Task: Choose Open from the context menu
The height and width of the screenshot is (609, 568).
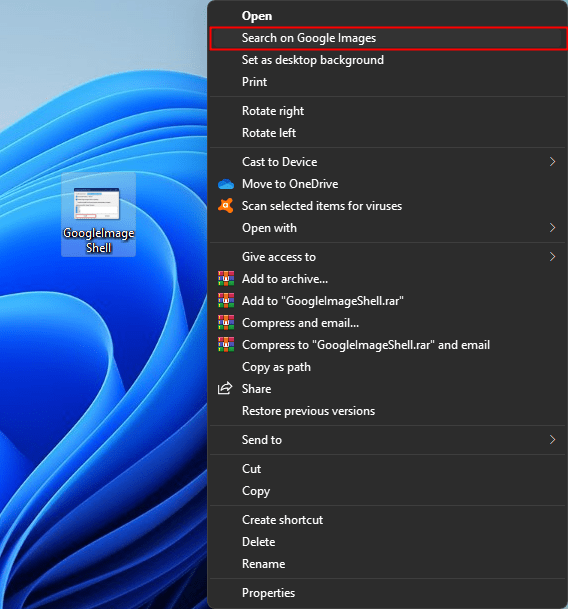Action: 387,16
